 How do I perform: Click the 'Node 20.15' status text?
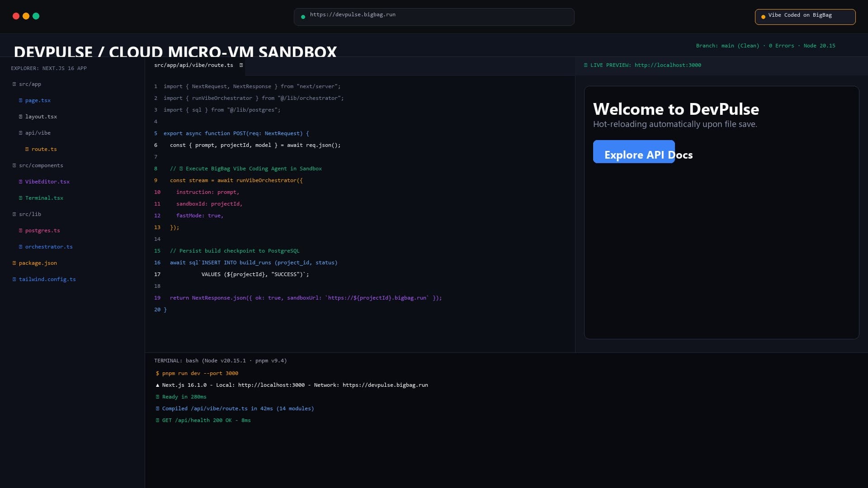coord(819,46)
